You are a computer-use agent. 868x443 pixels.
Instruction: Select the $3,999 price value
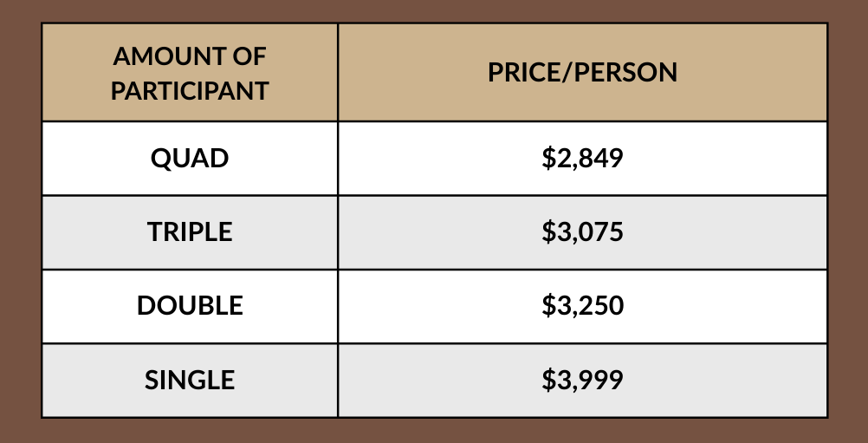pos(582,380)
